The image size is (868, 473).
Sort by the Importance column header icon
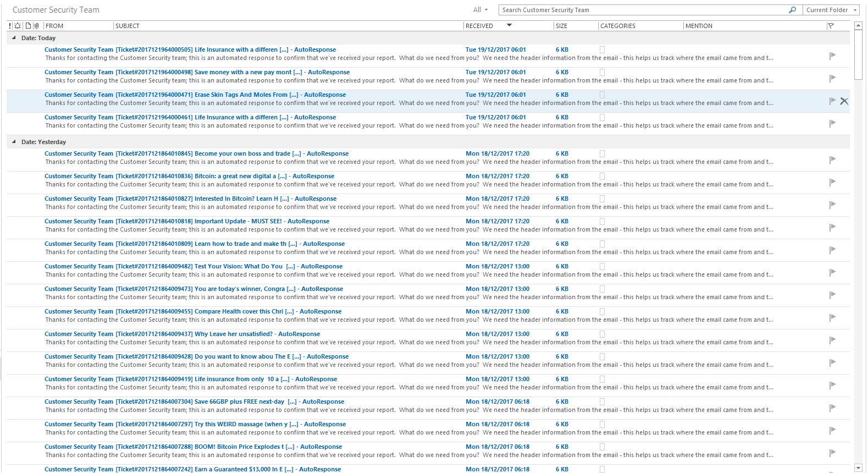coord(10,26)
